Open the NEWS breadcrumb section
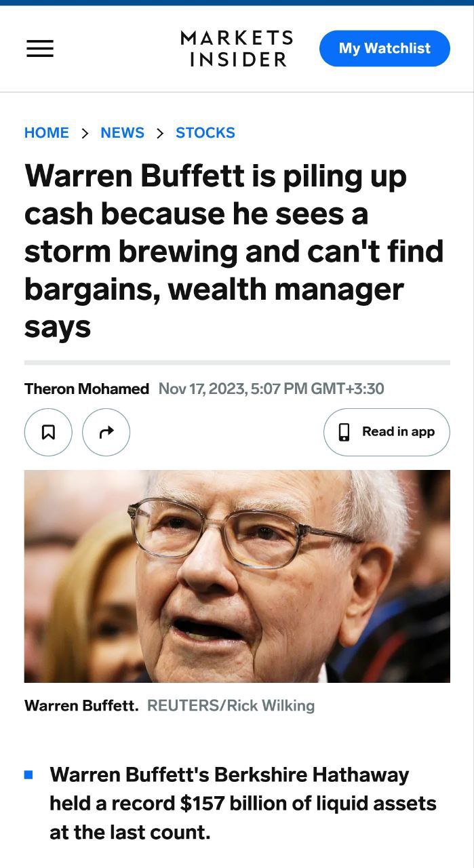474x868 pixels. click(x=123, y=133)
